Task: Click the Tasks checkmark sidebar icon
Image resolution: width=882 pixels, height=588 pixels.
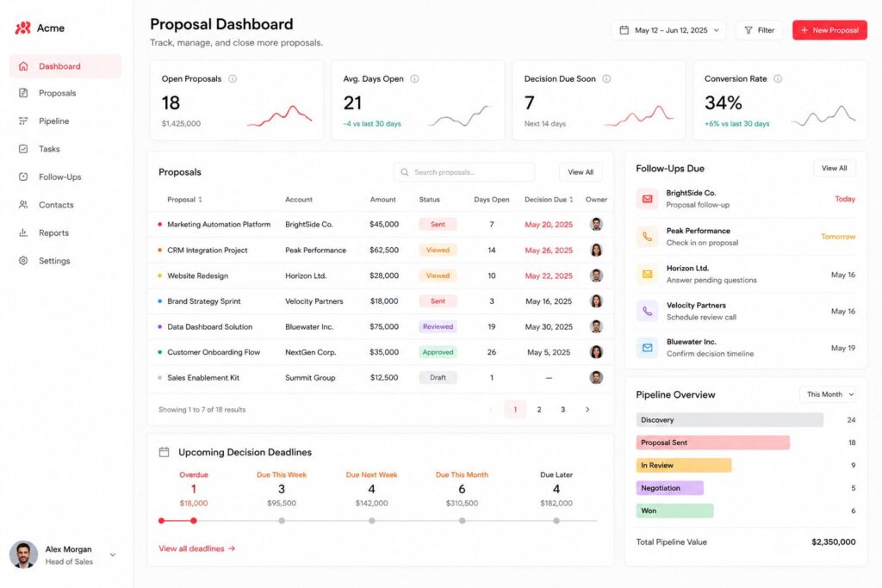Action: (x=23, y=149)
